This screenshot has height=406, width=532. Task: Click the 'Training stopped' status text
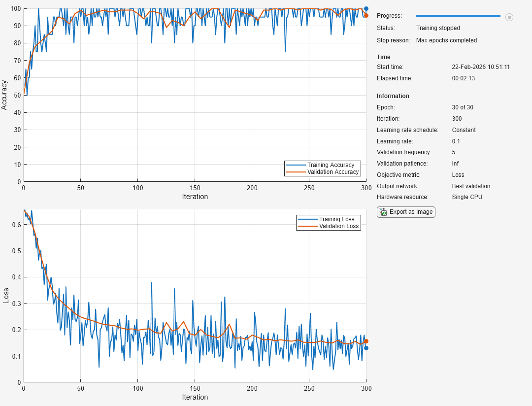click(438, 28)
